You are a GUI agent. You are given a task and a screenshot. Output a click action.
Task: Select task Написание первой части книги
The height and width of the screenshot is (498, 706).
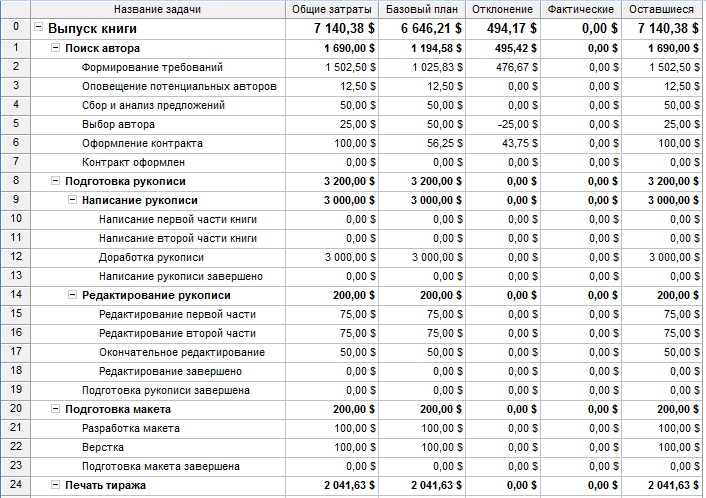click(178, 219)
